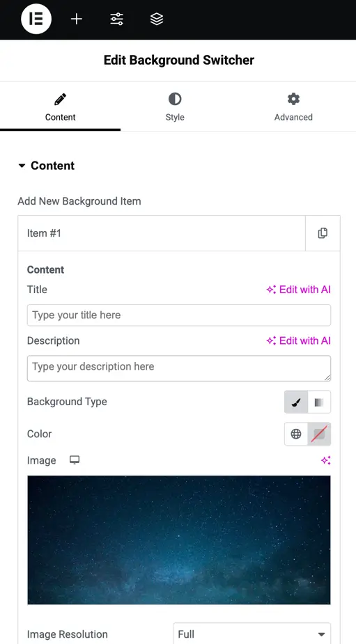The height and width of the screenshot is (644, 356).
Task: Open Site Settings sliders icon
Action: [x=117, y=19]
